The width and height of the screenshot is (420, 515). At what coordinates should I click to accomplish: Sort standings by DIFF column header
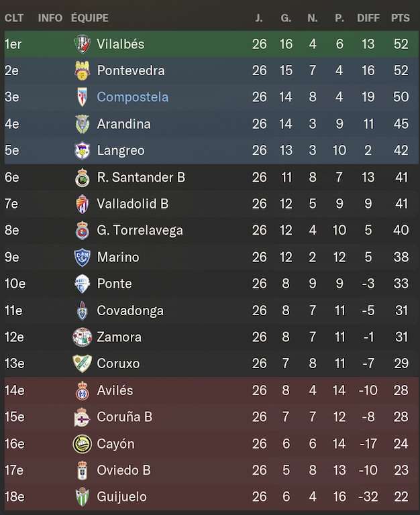368,17
